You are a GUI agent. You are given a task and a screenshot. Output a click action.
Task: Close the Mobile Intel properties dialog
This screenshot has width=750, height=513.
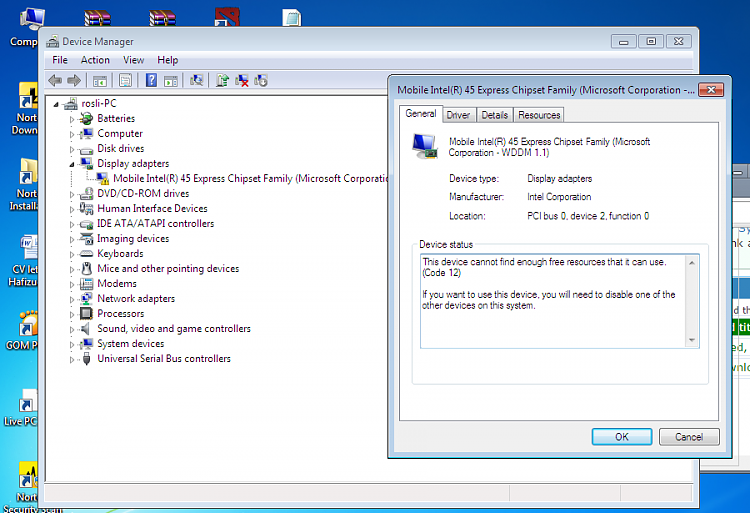tap(711, 90)
